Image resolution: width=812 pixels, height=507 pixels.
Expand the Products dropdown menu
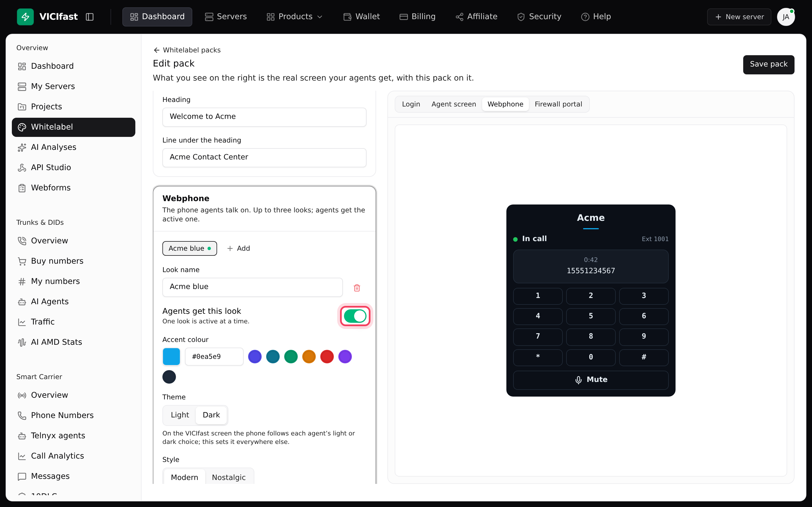295,17
